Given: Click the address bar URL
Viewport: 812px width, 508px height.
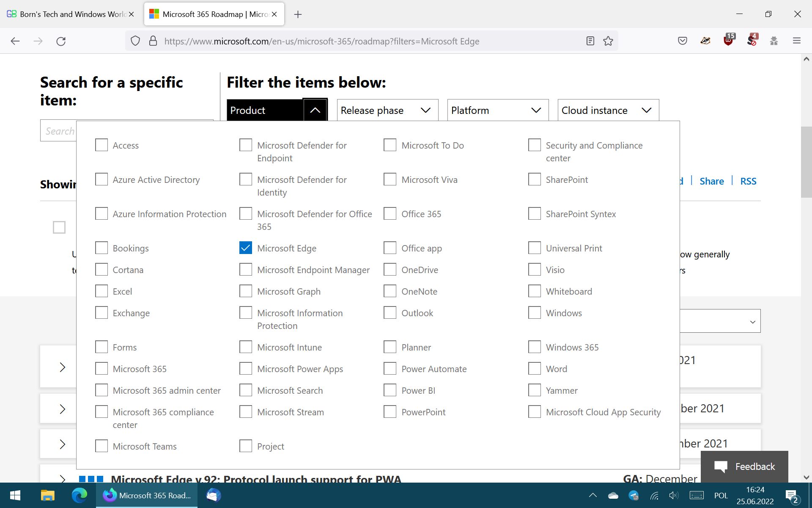Looking at the screenshot, I should coord(321,41).
